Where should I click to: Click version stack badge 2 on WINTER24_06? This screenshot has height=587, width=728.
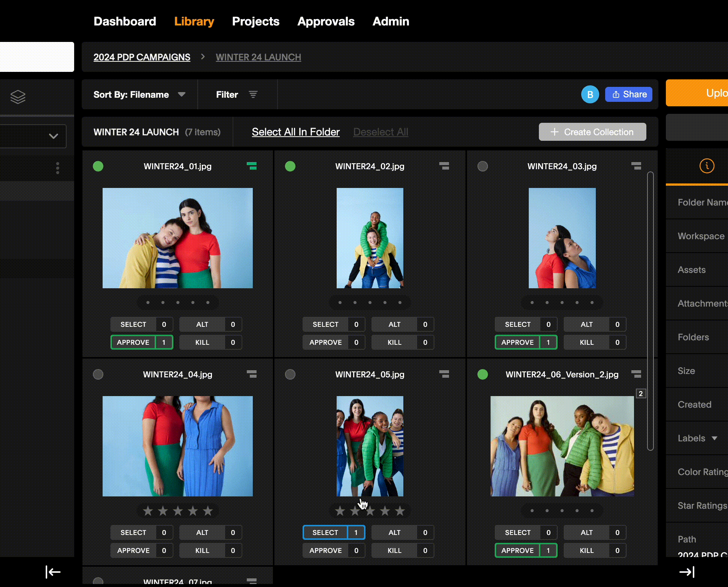tap(641, 393)
